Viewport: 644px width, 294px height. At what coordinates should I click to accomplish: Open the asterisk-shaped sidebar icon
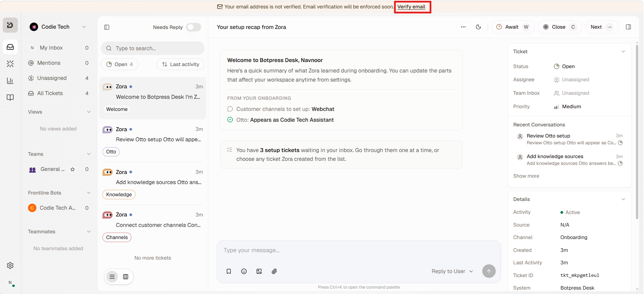(x=10, y=64)
